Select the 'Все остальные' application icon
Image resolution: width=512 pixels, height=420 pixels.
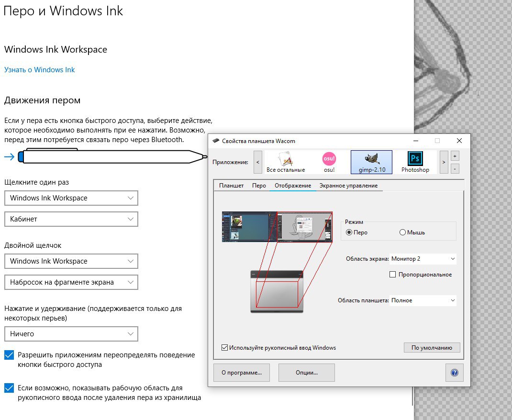[286, 162]
